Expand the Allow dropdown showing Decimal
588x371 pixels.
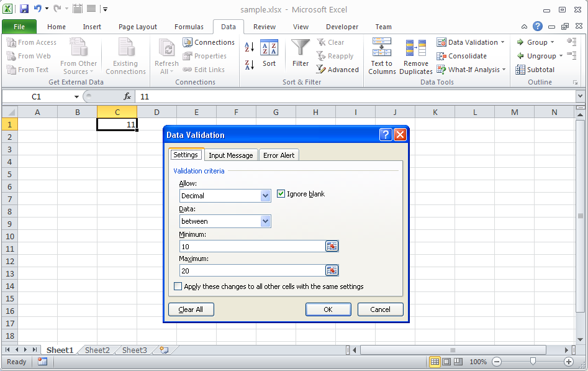point(266,196)
